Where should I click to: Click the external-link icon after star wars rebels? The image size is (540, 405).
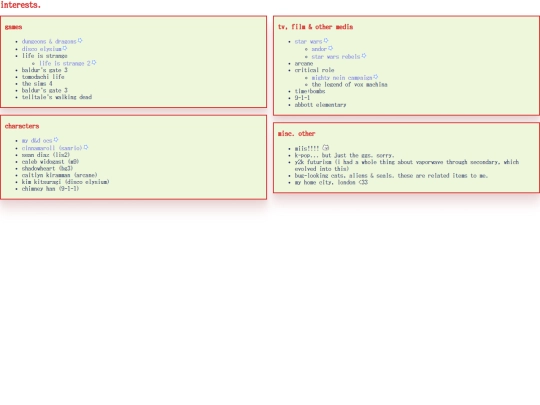point(364,56)
